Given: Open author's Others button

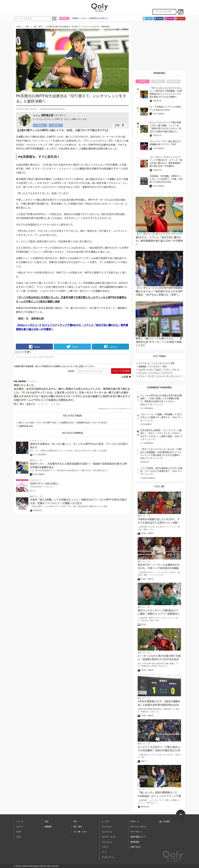Looking at the screenshot, I should (x=56, y=125).
